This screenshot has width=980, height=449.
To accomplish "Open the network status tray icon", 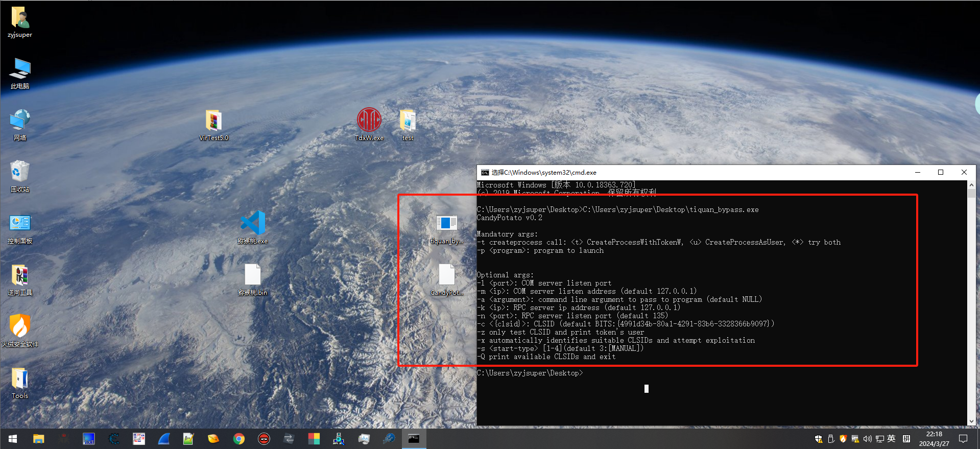I will pos(880,439).
